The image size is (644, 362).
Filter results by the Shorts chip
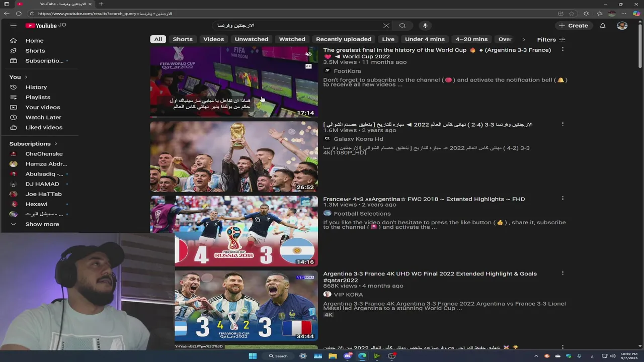click(183, 39)
